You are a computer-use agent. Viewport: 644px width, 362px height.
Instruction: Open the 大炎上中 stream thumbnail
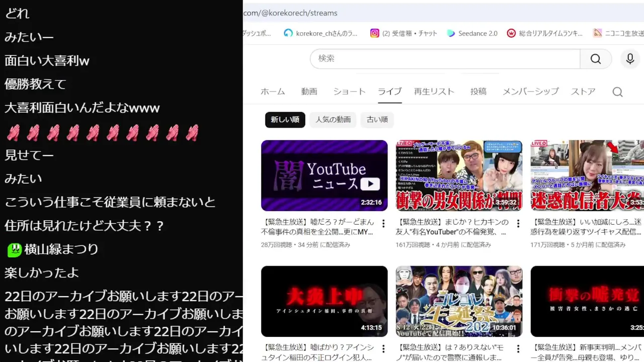point(325,301)
